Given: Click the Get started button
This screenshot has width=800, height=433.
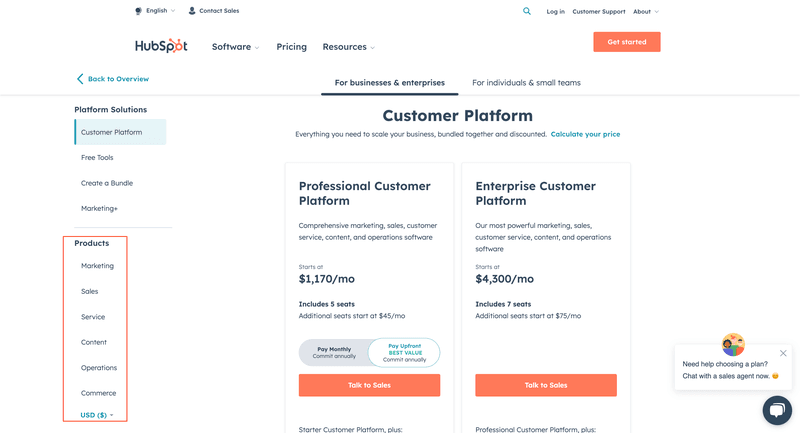Looking at the screenshot, I should (x=627, y=42).
